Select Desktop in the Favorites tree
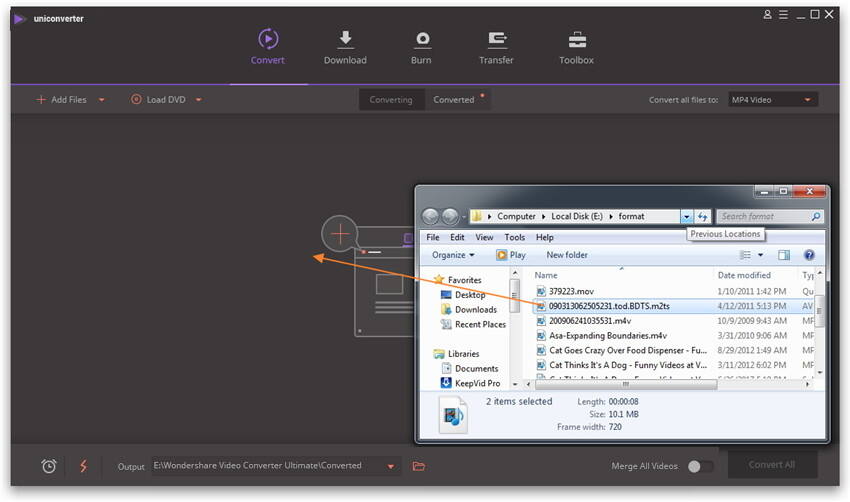The image size is (850, 502). [463, 295]
